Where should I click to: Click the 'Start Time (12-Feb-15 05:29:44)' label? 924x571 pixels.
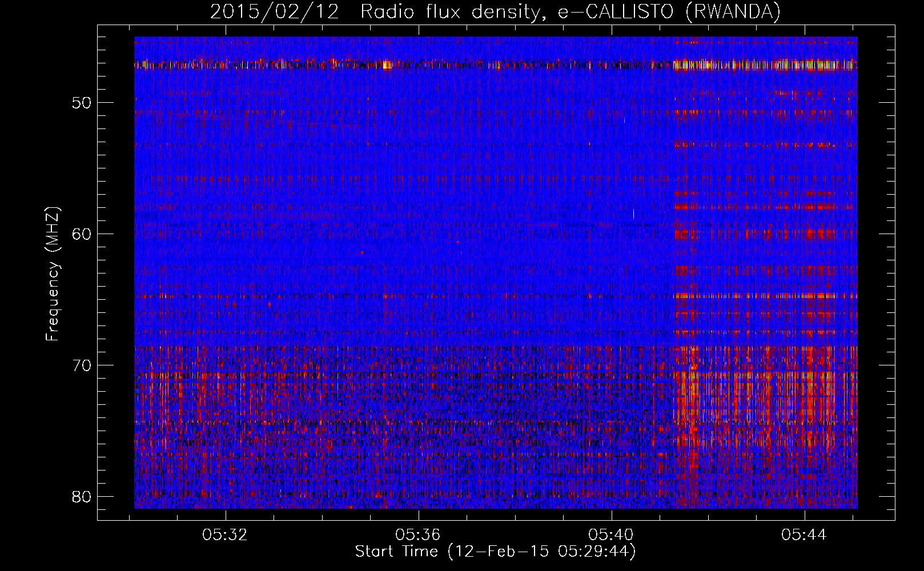(496, 552)
